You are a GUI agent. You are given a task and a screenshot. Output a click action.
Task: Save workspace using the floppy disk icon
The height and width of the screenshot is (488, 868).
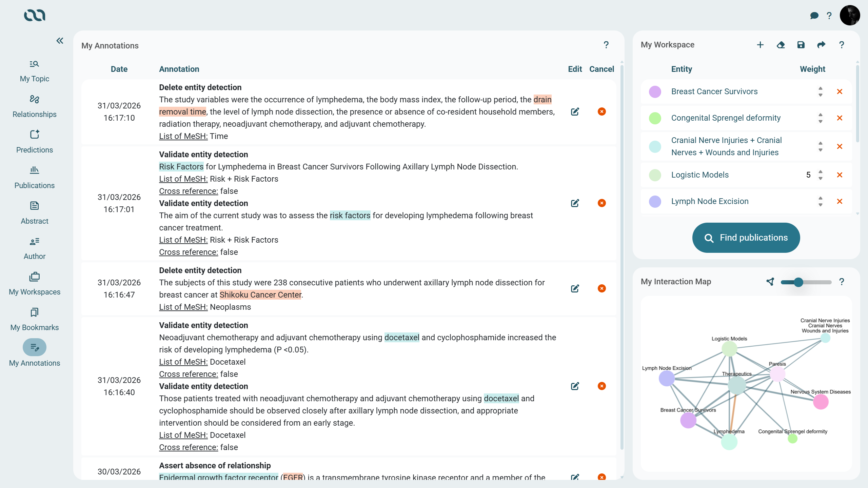(x=801, y=45)
